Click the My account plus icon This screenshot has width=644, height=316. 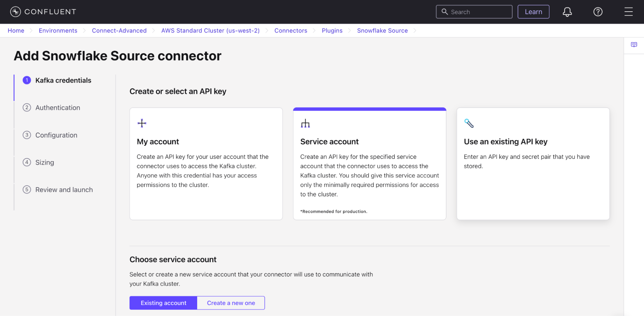(142, 123)
